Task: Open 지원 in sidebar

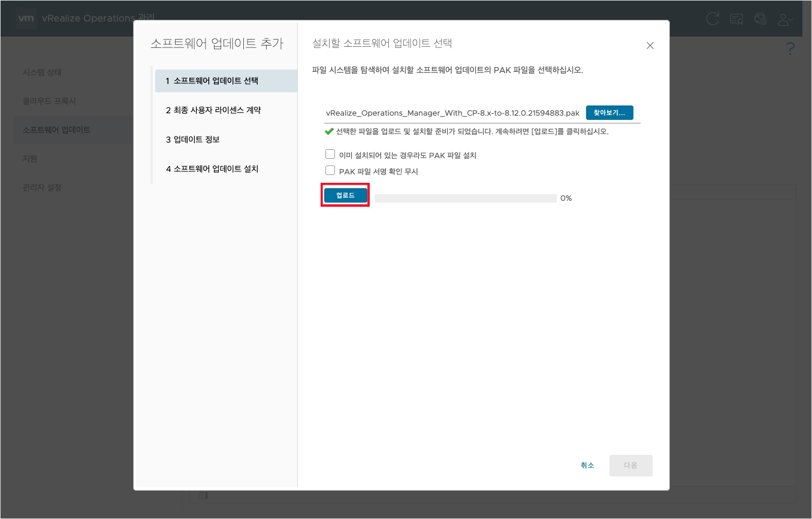Action: pos(30,159)
